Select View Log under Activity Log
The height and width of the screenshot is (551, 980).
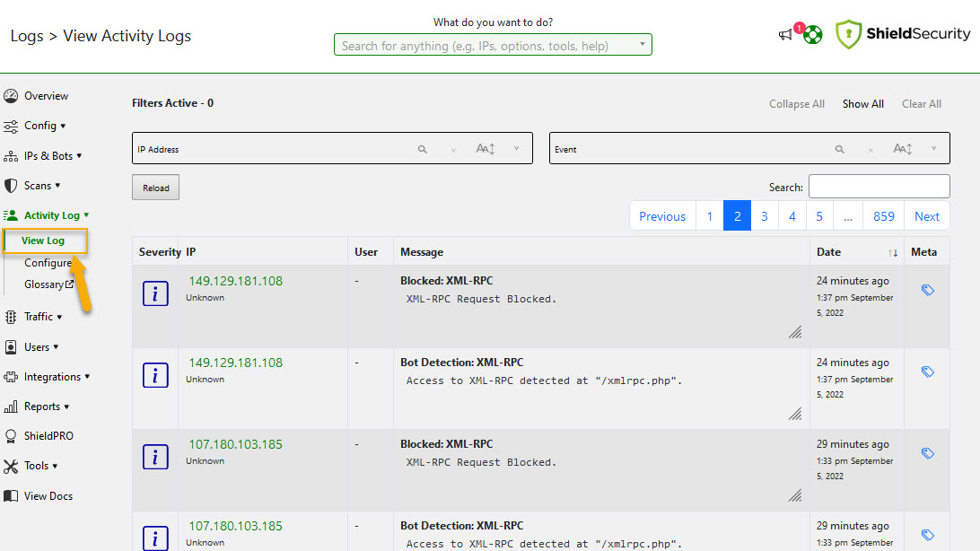coord(43,241)
